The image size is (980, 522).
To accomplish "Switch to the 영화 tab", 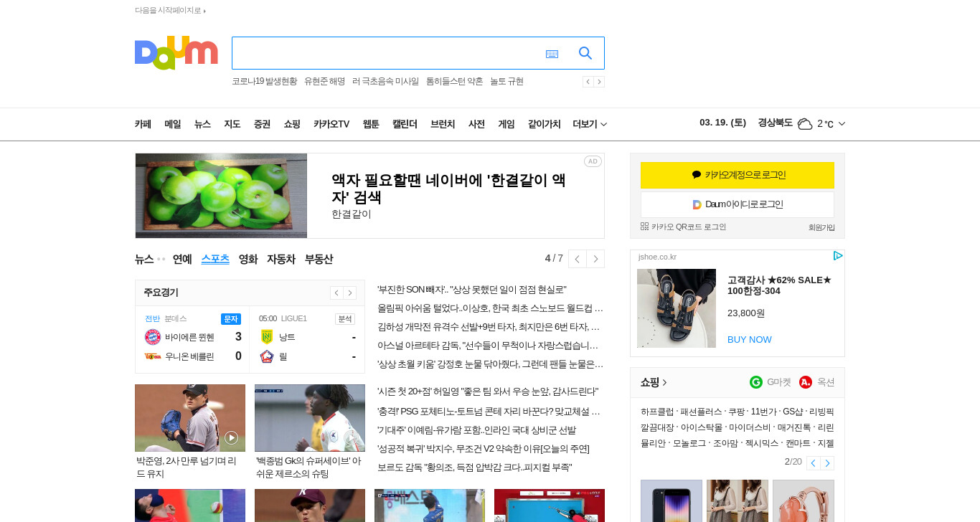I will pos(248,259).
